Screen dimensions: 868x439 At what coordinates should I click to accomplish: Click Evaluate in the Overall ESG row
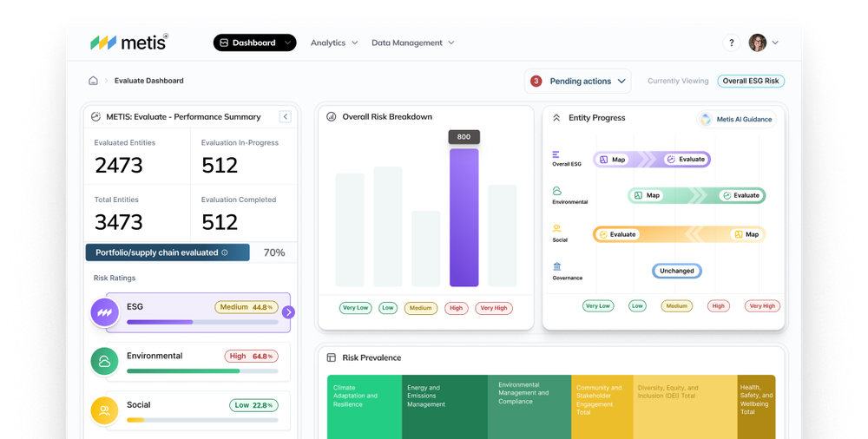pos(686,160)
